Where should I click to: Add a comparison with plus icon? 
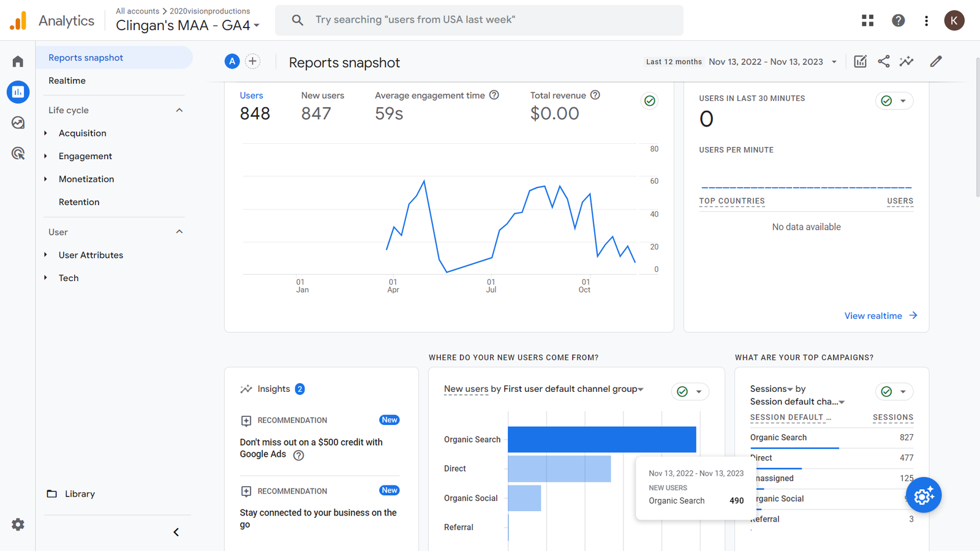252,61
